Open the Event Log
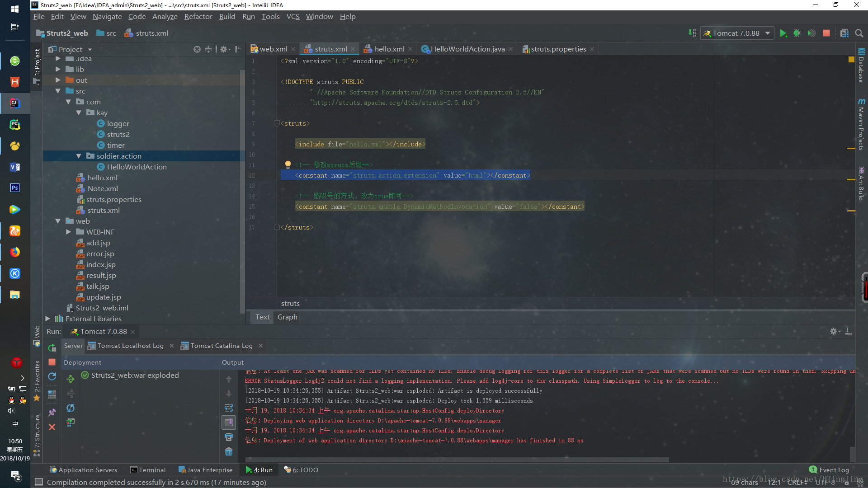The image size is (868, 488). (x=829, y=470)
